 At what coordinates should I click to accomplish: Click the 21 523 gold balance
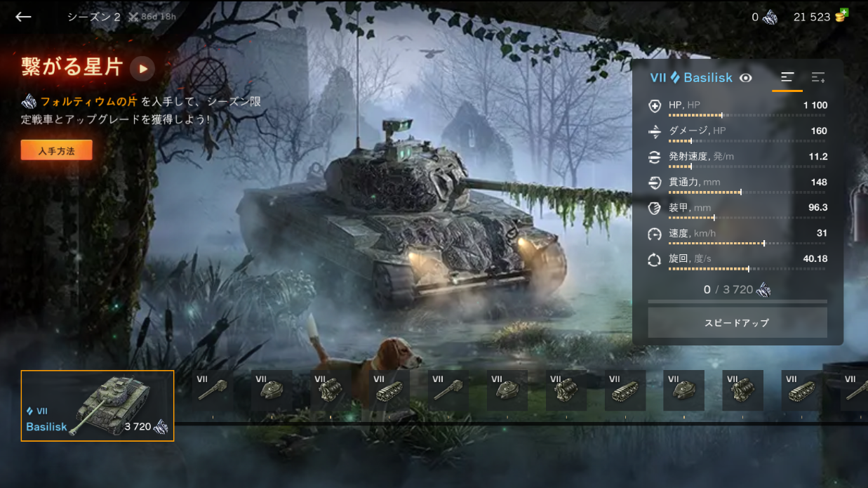pos(812,17)
